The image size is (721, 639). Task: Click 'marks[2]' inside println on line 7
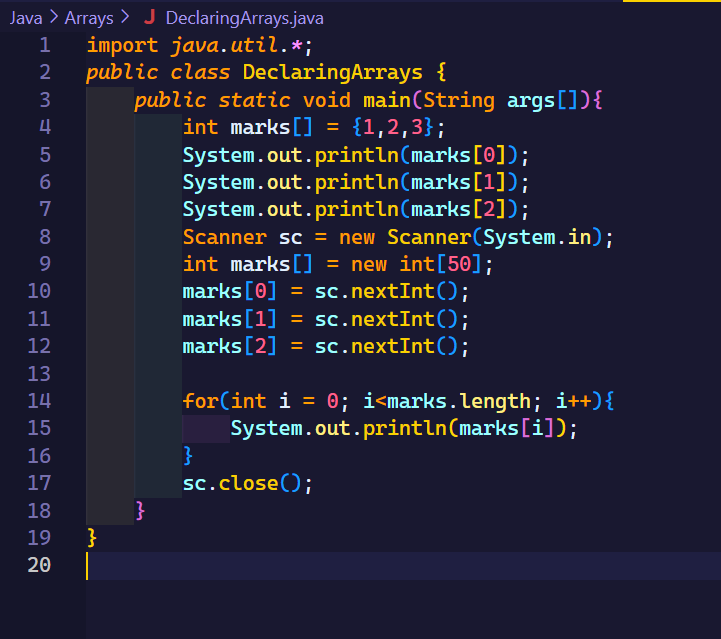click(458, 210)
